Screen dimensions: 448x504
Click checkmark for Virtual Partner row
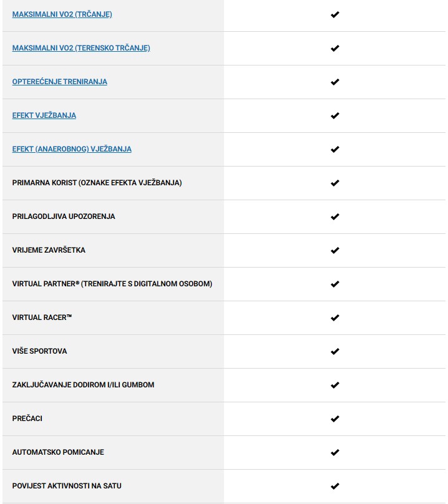tap(335, 284)
